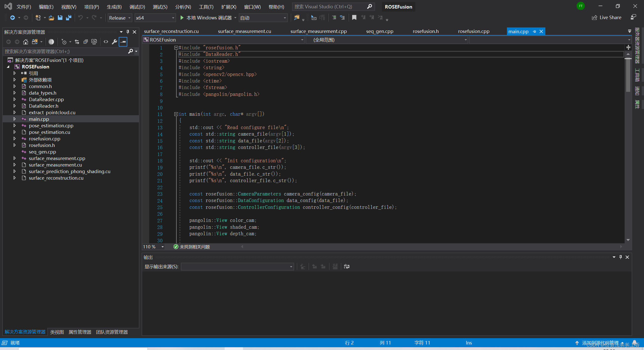Toggle word wrap in output panel

pyautogui.click(x=346, y=266)
